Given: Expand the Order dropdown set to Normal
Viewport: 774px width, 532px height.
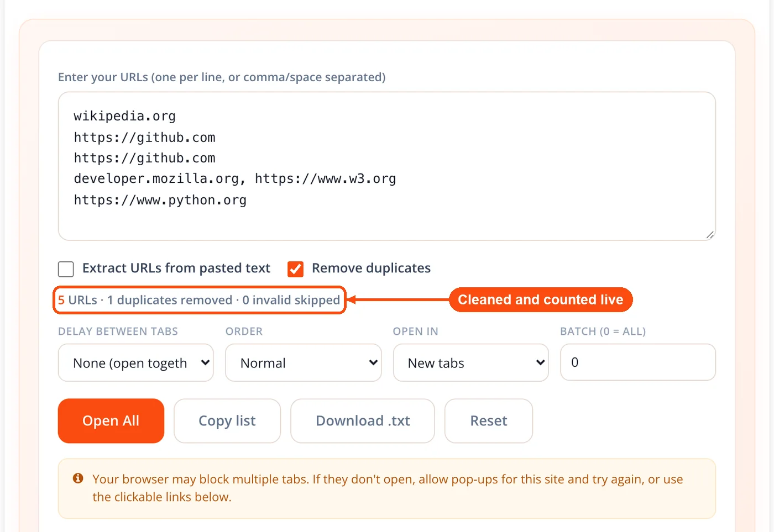Looking at the screenshot, I should [x=303, y=362].
